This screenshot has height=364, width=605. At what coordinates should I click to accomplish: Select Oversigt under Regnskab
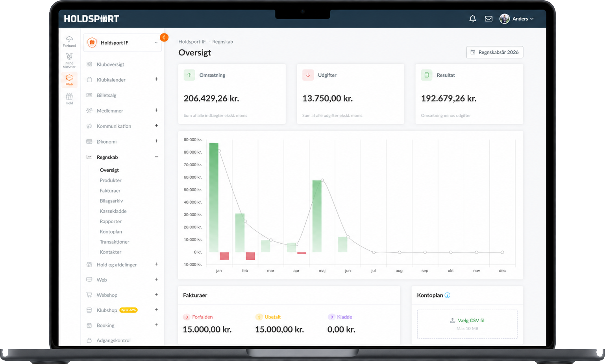(109, 170)
